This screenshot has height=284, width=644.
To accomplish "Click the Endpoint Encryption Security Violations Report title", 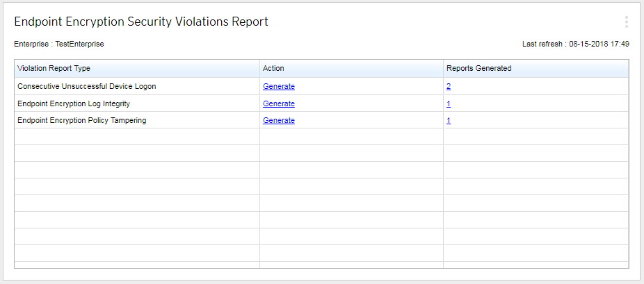I will point(141,22).
